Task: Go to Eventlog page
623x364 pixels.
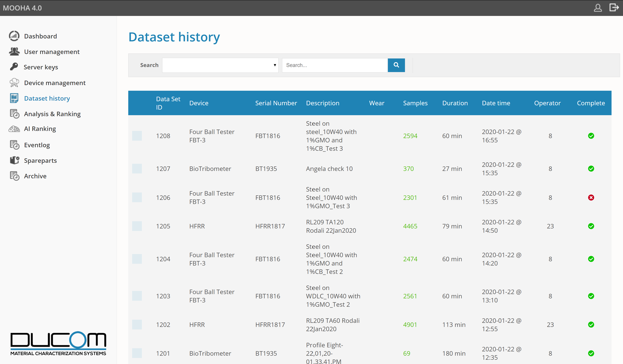Action: [37, 145]
